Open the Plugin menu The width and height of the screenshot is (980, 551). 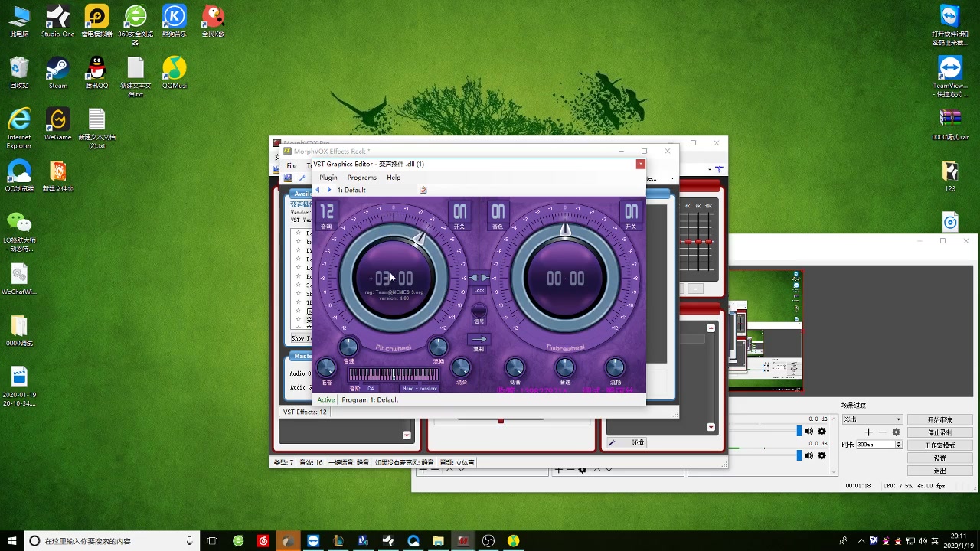[328, 177]
